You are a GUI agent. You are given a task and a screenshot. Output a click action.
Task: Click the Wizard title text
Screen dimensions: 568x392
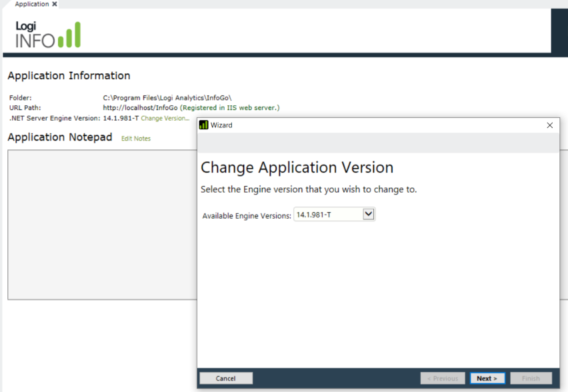click(x=221, y=125)
